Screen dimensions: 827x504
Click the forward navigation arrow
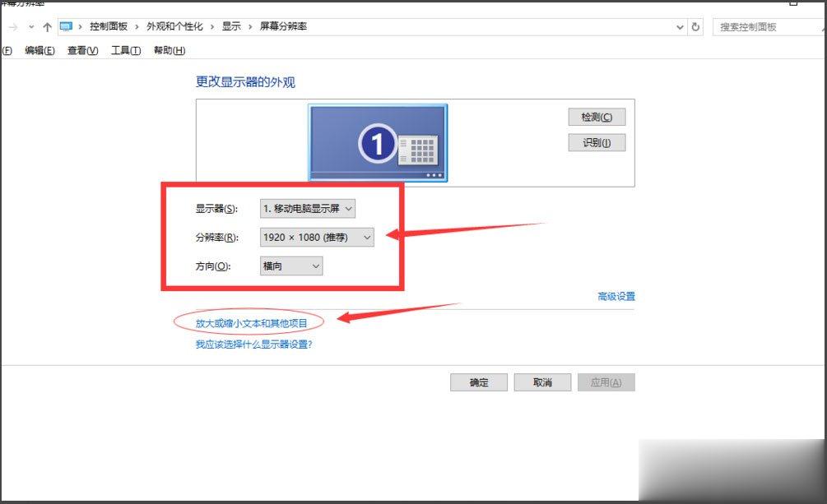[14, 26]
